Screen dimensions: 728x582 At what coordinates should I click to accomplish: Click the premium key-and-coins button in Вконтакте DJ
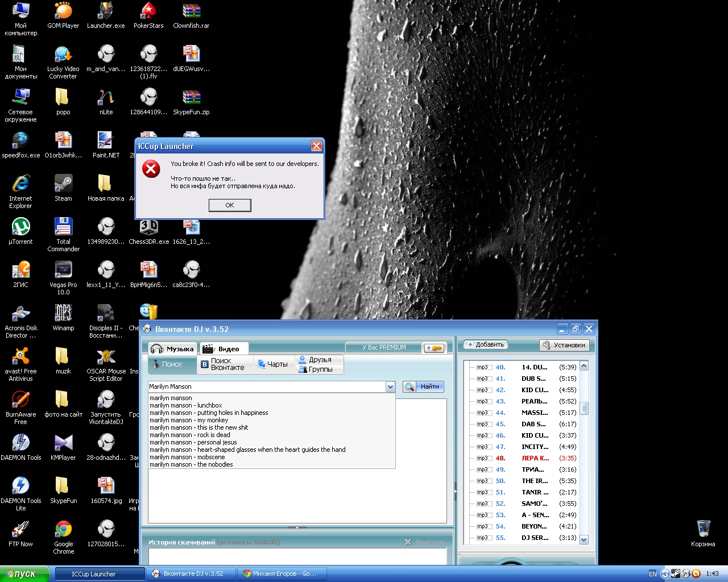click(x=433, y=348)
